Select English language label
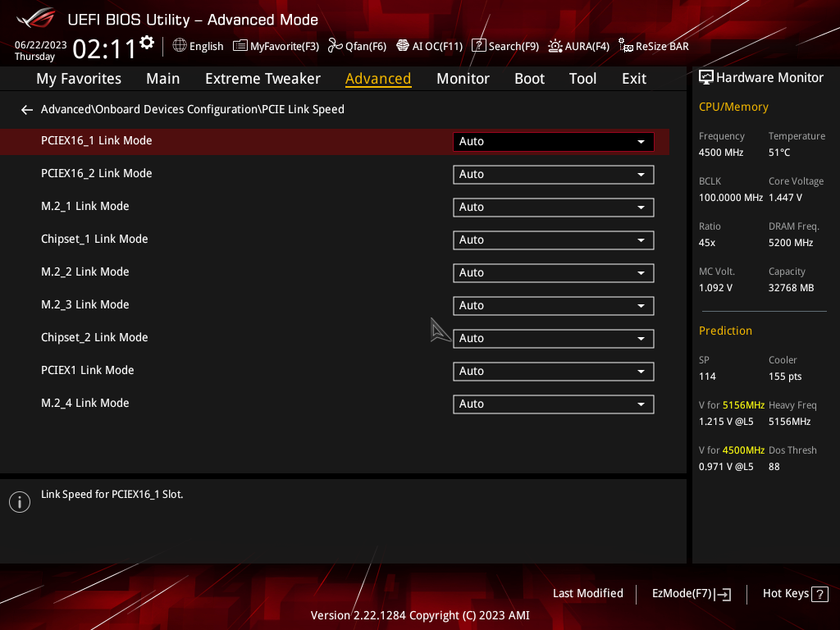The image size is (840, 630). pyautogui.click(x=206, y=46)
